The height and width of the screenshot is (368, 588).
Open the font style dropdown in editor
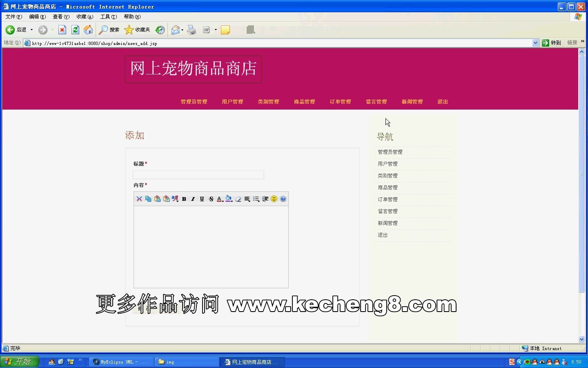[x=175, y=199]
